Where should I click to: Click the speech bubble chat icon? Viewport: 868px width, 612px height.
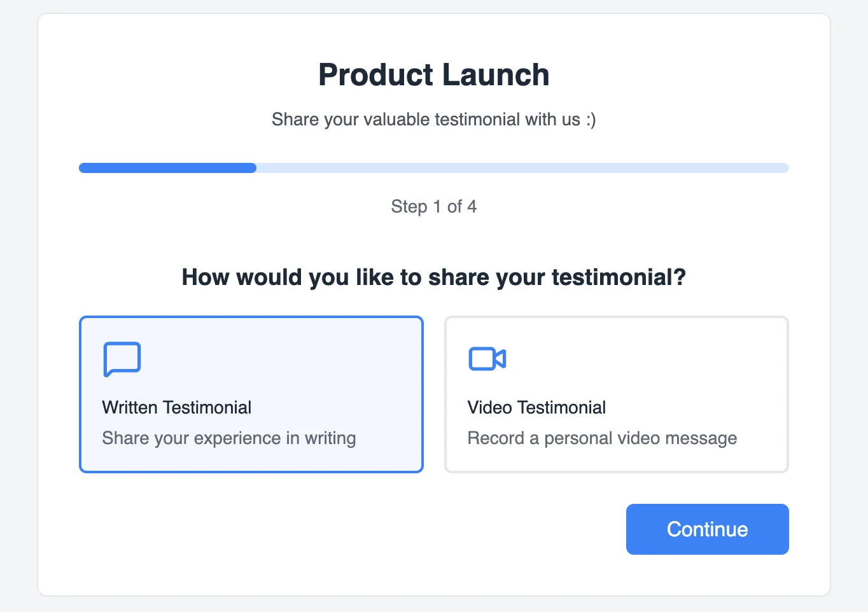(122, 359)
